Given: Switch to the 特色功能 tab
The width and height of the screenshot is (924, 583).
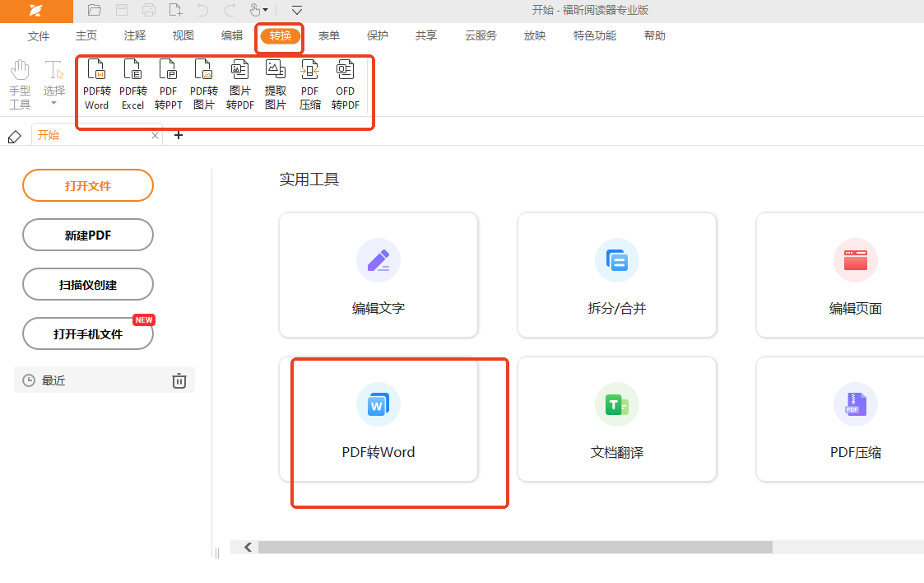Looking at the screenshot, I should pyautogui.click(x=595, y=36).
